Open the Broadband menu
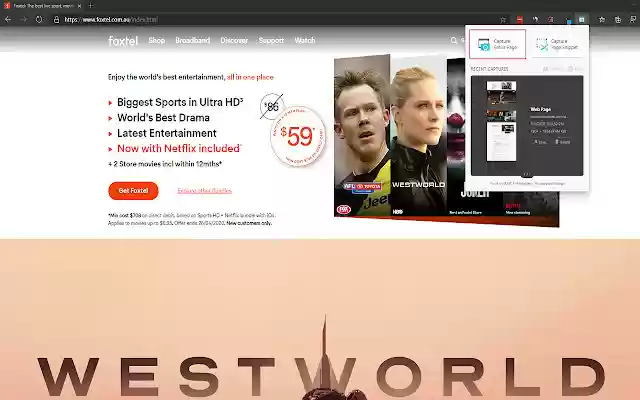The image size is (640, 400). [193, 40]
